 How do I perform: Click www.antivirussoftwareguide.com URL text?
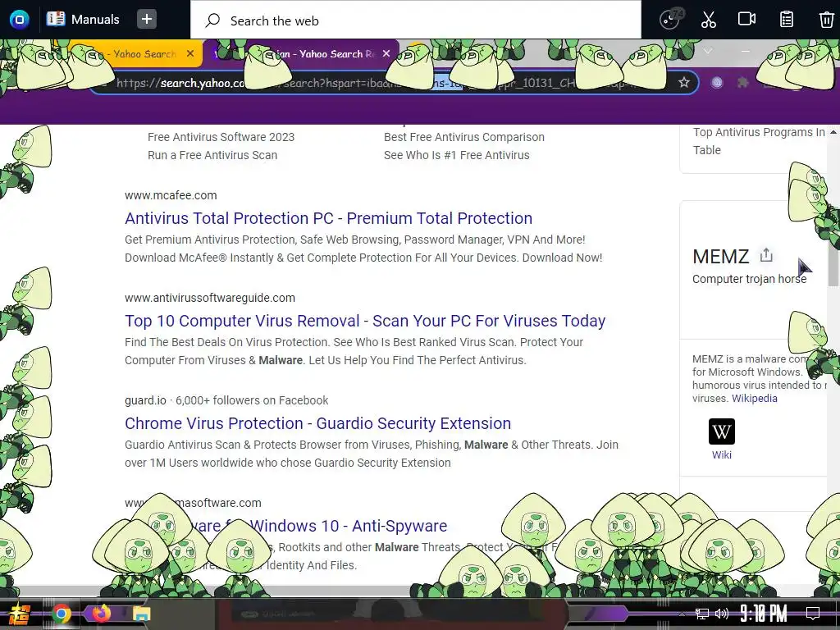(x=209, y=298)
